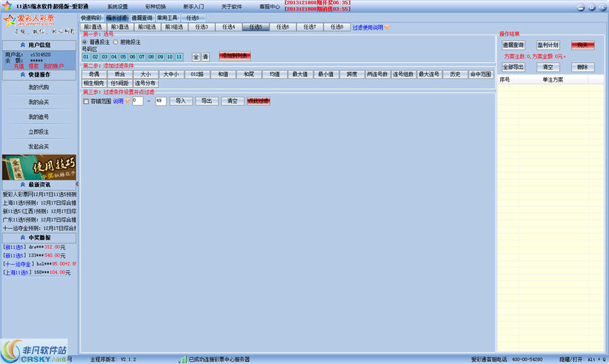Click the 过滤使用说明 help icon
The width and height of the screenshot is (609, 364).
tap(386, 28)
